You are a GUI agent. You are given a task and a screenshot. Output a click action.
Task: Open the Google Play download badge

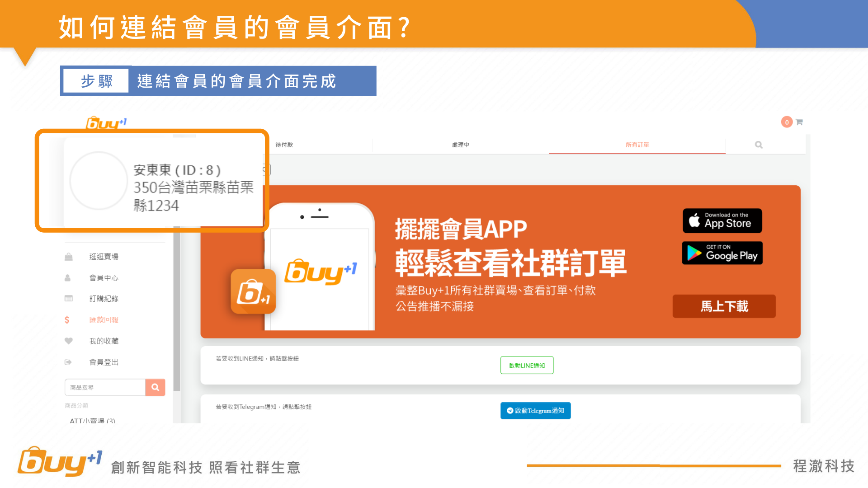(722, 253)
